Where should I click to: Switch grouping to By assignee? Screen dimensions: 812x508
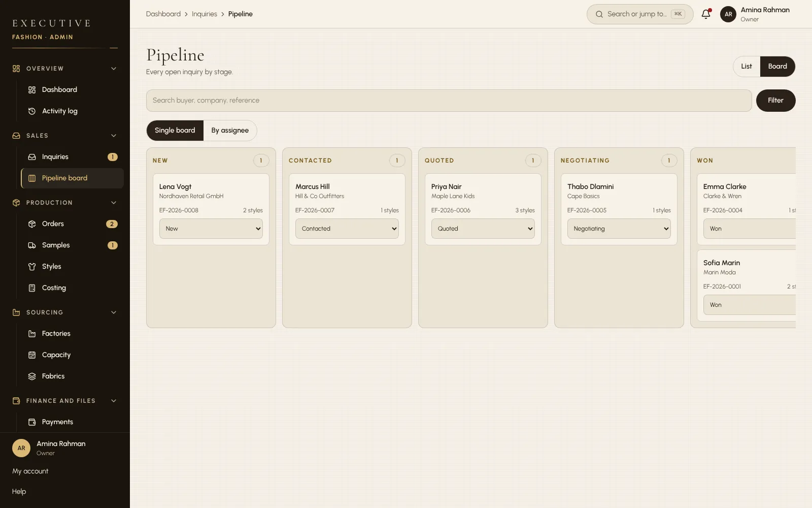(230, 131)
